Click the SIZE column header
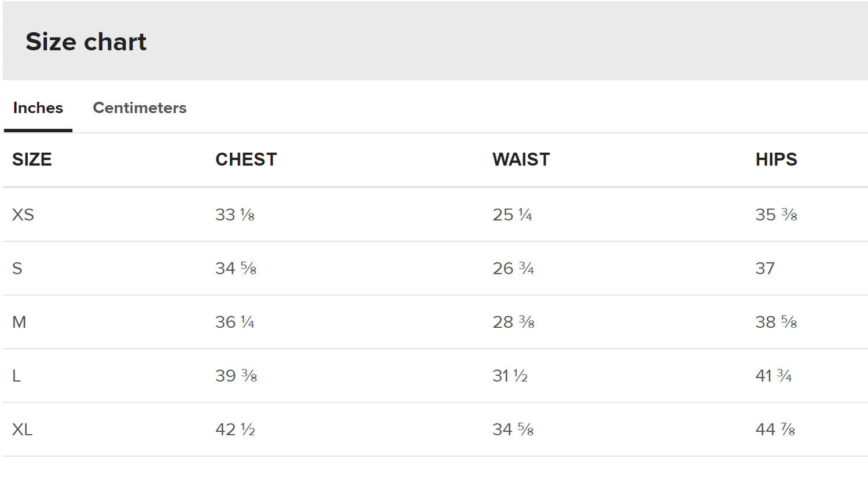 pos(32,160)
